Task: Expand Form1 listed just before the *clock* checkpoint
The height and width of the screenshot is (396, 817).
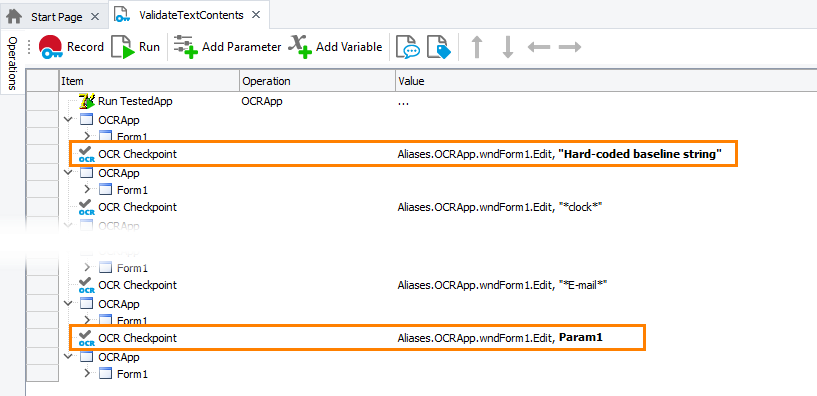Action: point(87,190)
